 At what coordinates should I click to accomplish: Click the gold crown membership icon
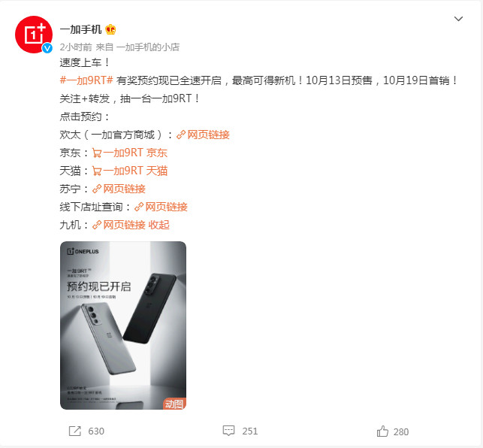pyautogui.click(x=110, y=29)
